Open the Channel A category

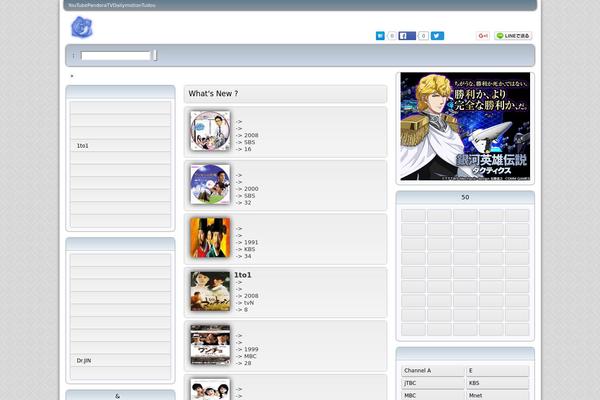(x=433, y=371)
